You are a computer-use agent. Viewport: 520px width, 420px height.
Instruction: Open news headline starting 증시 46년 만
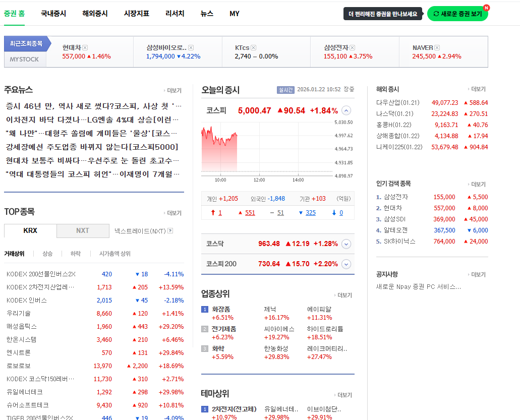coord(94,106)
